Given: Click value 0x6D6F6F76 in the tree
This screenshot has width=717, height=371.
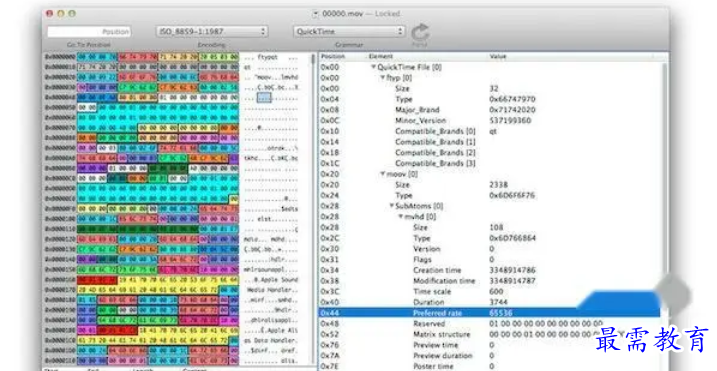Looking at the screenshot, I should 512,195.
